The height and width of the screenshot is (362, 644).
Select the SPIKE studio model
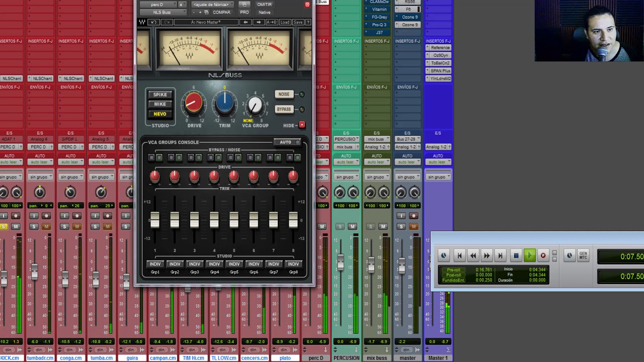click(x=160, y=95)
